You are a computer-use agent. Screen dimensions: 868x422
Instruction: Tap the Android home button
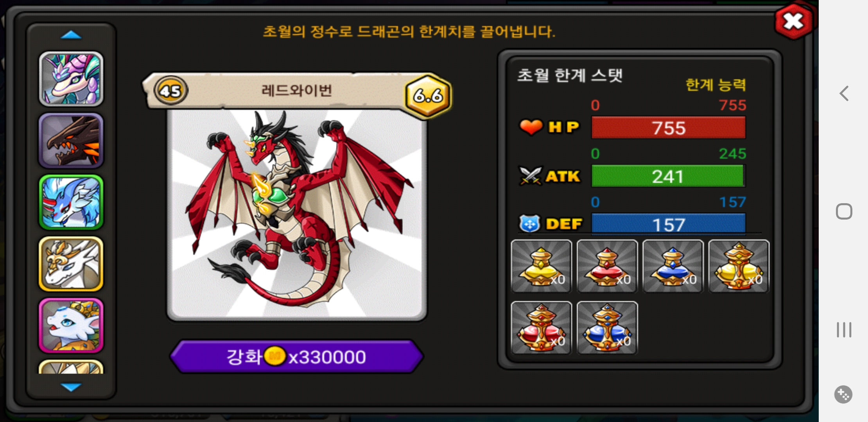point(844,211)
